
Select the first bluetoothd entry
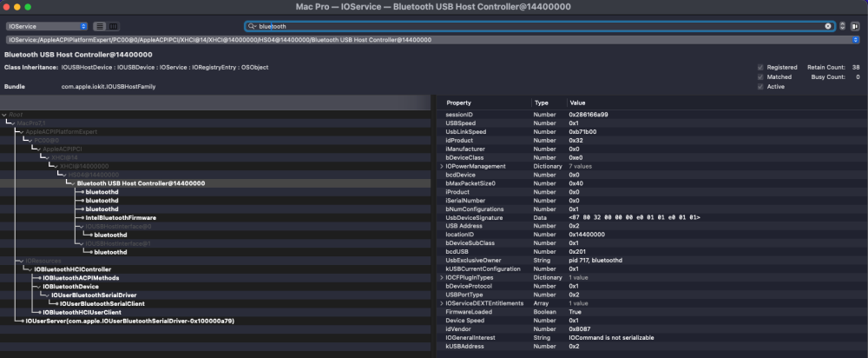[102, 192]
